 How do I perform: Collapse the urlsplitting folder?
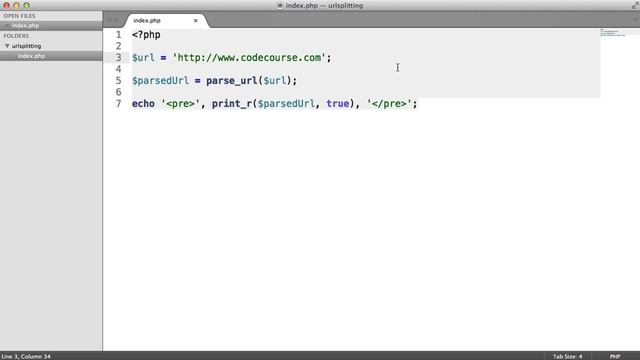click(7, 46)
